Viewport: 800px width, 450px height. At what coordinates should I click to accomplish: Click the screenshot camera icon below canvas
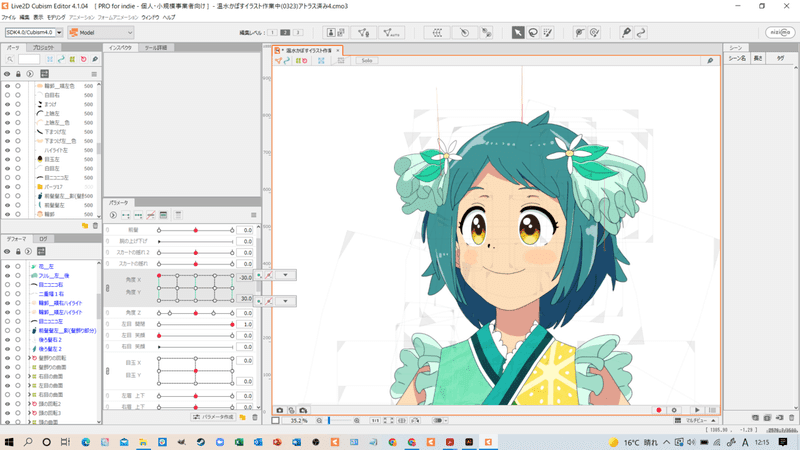click(280, 410)
